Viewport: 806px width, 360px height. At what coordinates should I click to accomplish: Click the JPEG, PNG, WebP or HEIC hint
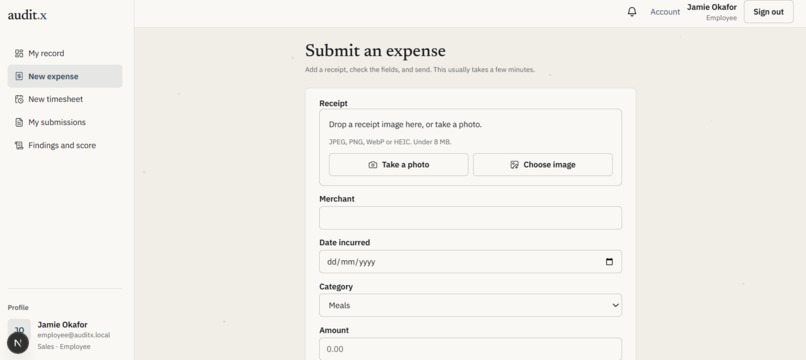tap(390, 142)
